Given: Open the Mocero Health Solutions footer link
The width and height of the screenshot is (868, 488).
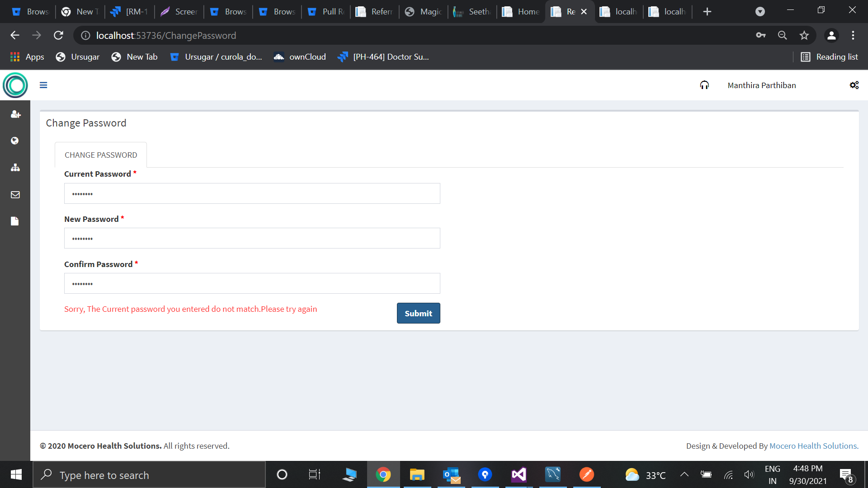Looking at the screenshot, I should click(x=813, y=446).
